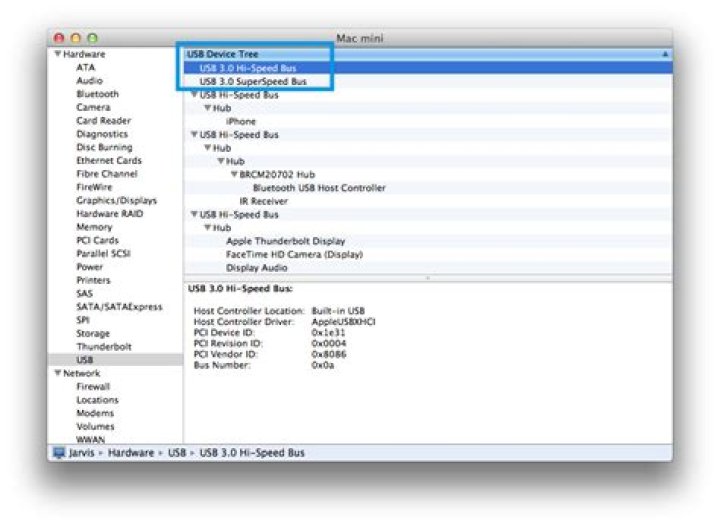Open Card Reader information
The image size is (720, 527).
point(103,121)
